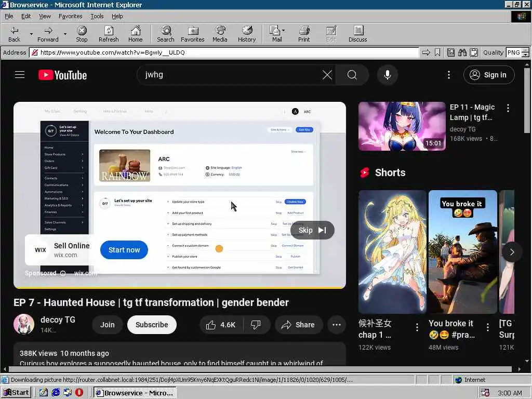532x399 pixels.
Task: Refresh the current page
Action: [x=109, y=34]
